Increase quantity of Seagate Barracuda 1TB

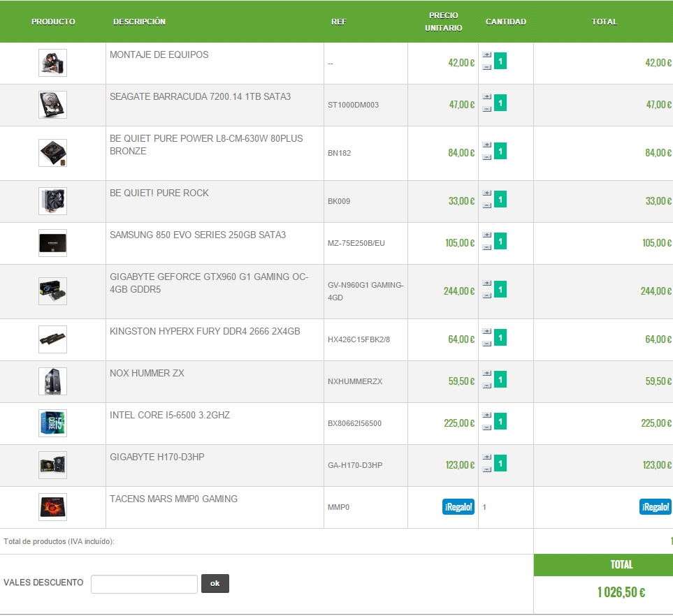[x=486, y=97]
